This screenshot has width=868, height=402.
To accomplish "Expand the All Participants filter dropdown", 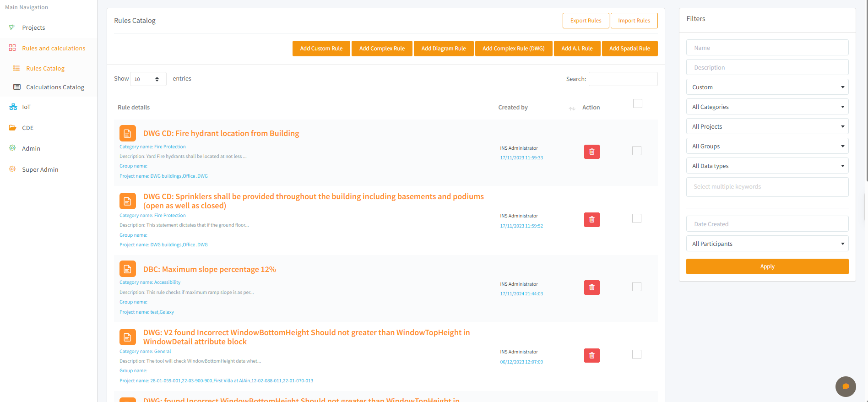I will (x=767, y=244).
